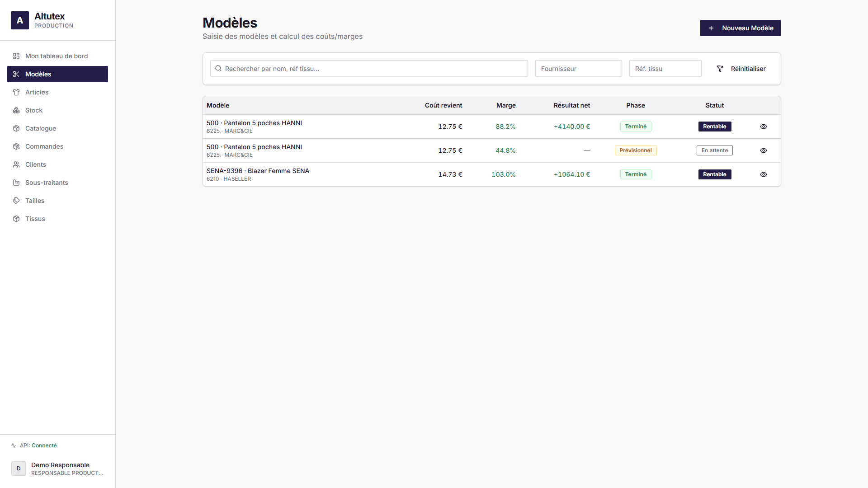Click SENA-9396 · Blazer Femme SENA name
868x488 pixels.
258,171
